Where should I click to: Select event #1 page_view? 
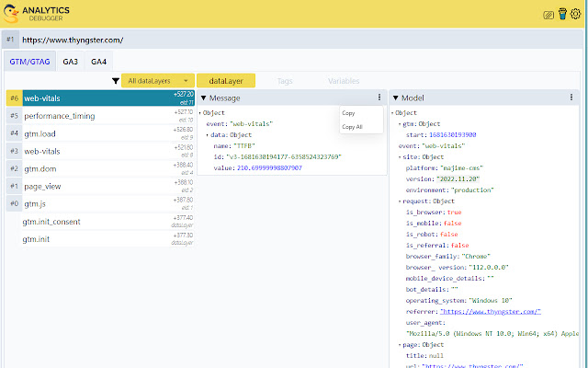point(100,186)
